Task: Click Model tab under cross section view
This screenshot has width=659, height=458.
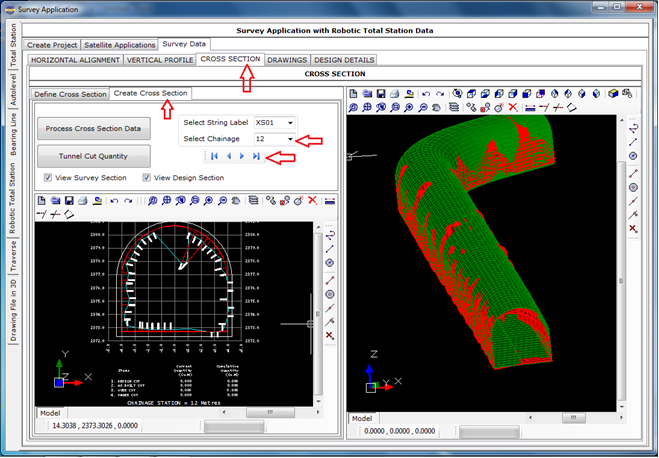Action: coord(50,413)
